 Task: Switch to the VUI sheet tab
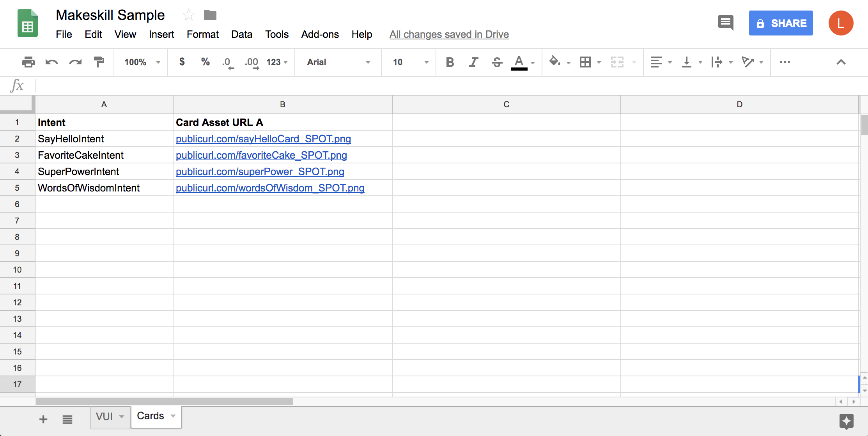pos(105,417)
